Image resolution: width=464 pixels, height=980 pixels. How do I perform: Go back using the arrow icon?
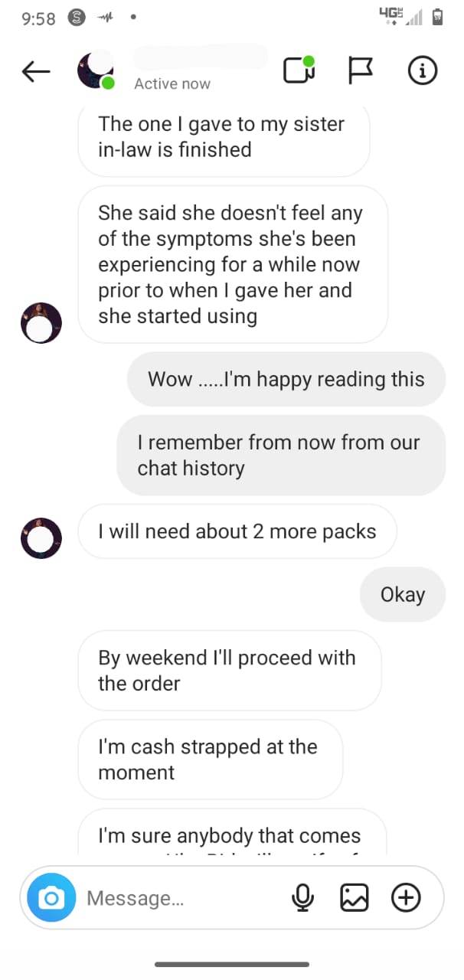tap(36, 71)
